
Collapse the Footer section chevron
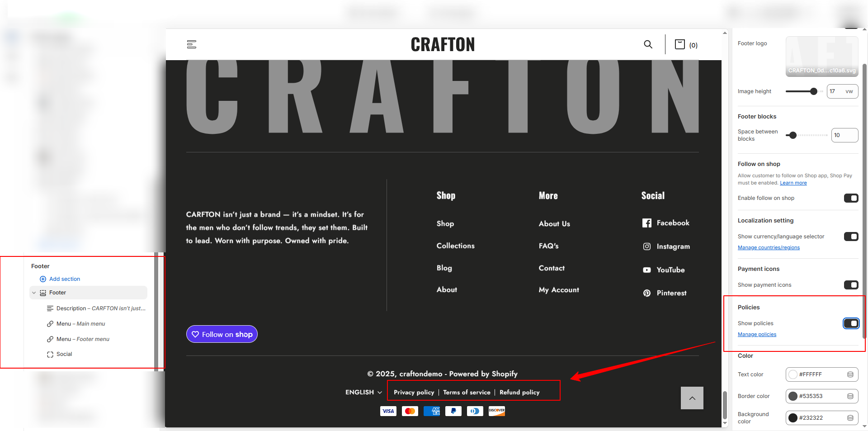(34, 293)
